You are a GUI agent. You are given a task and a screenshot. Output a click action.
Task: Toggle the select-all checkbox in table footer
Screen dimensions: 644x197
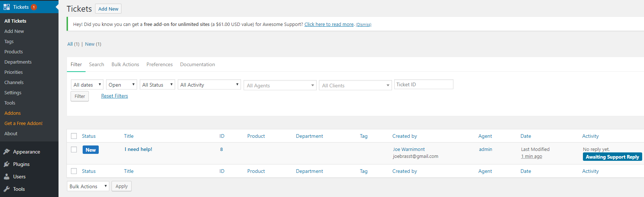point(74,171)
